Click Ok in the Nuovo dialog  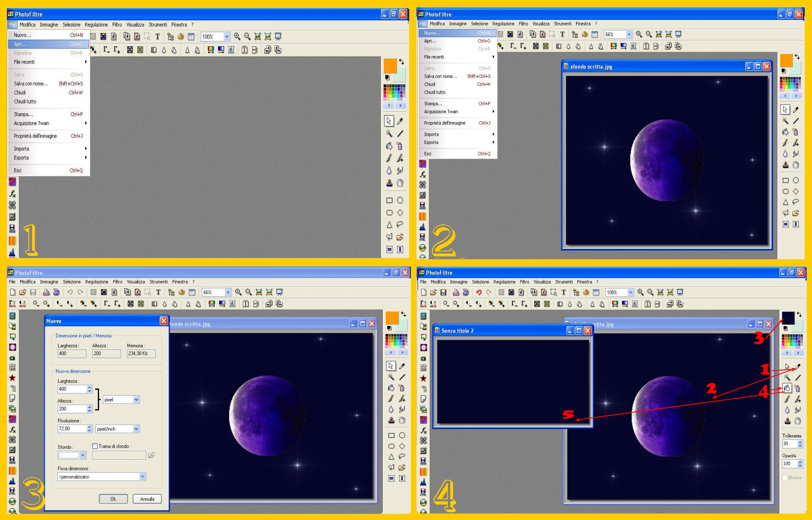[x=113, y=499]
